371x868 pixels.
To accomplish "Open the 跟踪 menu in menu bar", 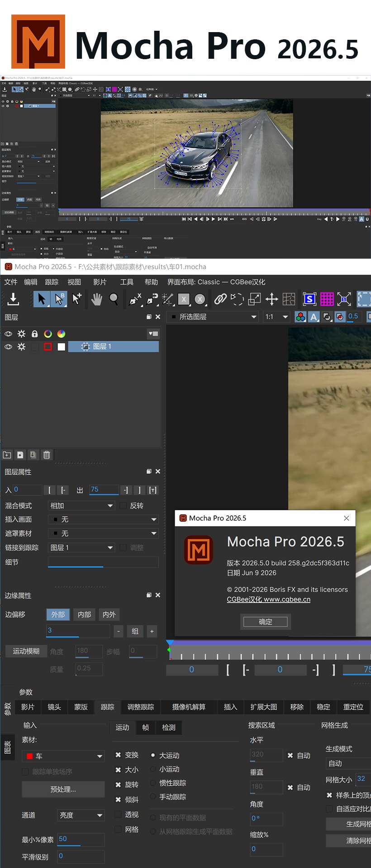I will pos(52,282).
